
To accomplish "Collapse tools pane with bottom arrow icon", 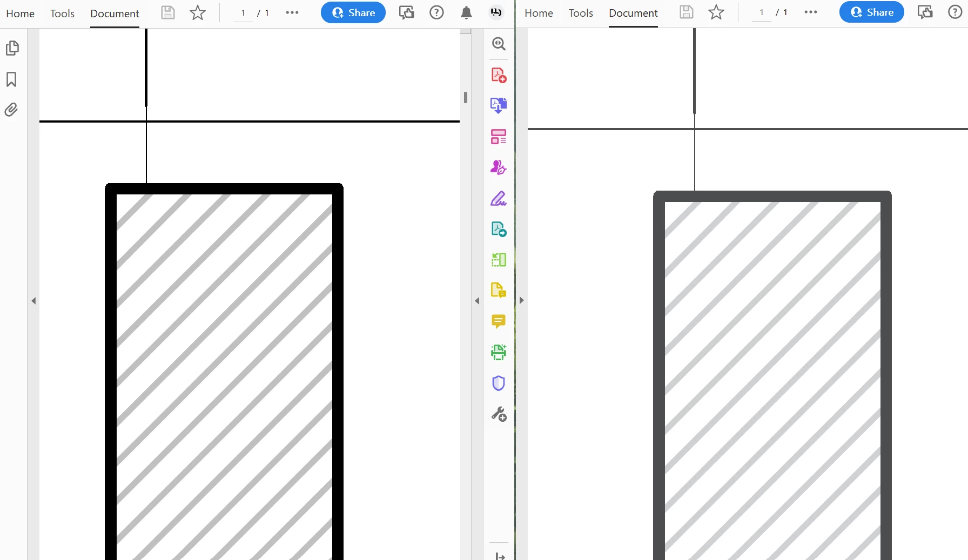I will pos(500,556).
